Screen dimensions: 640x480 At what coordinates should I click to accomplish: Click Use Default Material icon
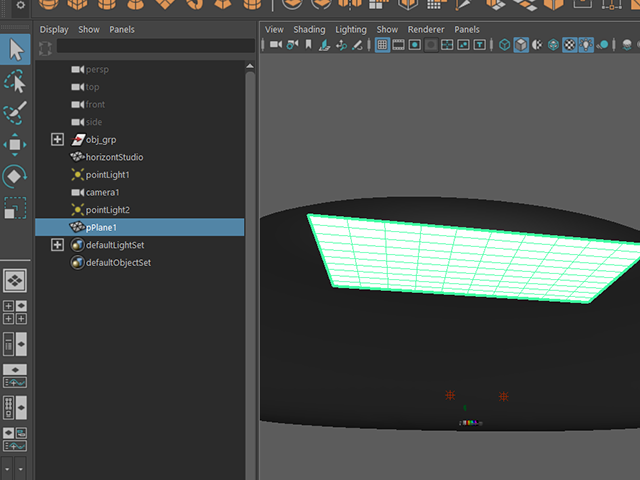(x=537, y=44)
